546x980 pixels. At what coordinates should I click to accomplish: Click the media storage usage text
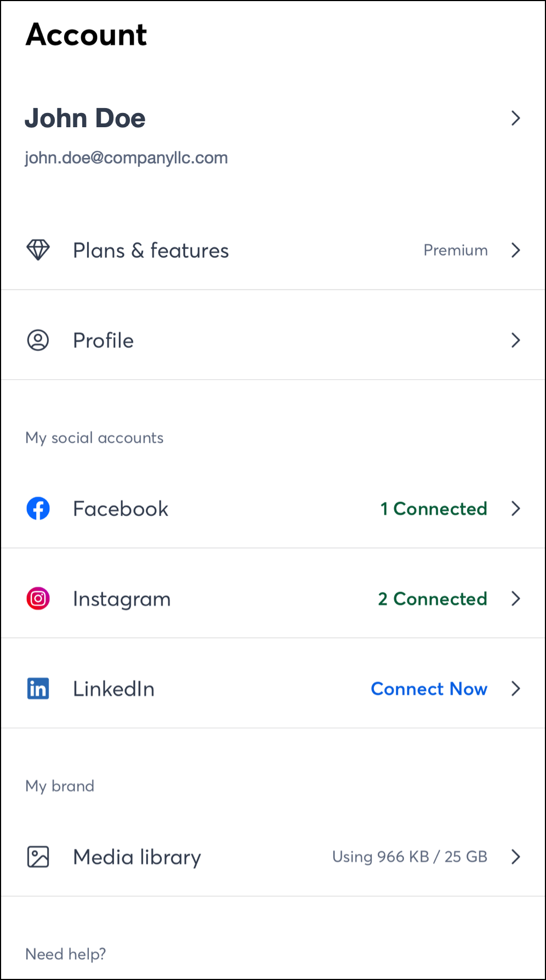tap(410, 857)
